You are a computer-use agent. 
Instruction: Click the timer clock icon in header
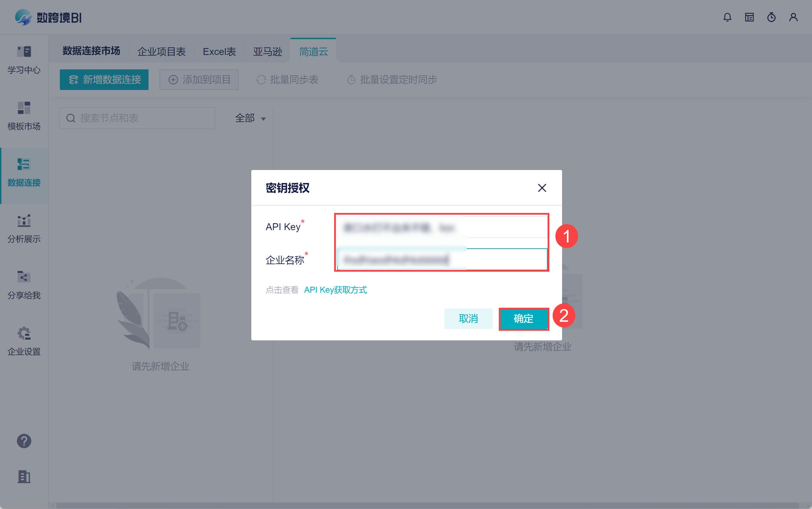coord(771,17)
